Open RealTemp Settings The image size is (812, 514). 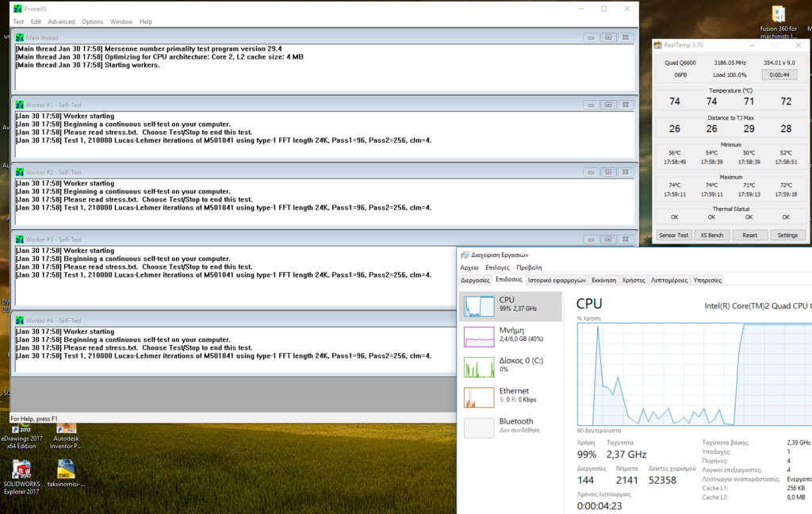click(787, 236)
